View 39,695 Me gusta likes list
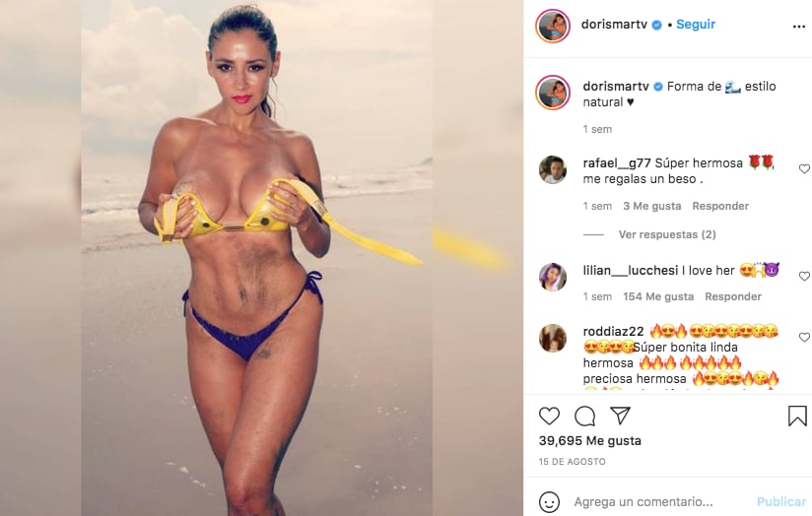The height and width of the screenshot is (516, 812). click(x=590, y=440)
